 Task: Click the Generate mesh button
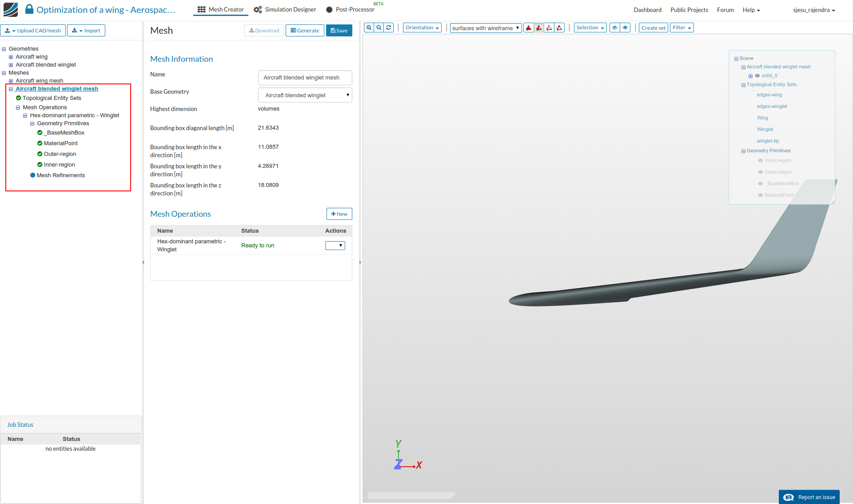point(305,31)
